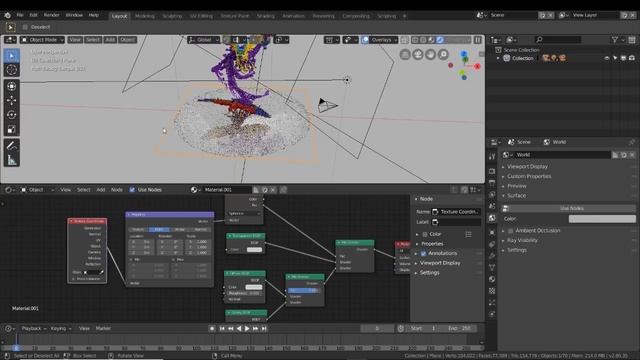Switch to the Shading workspace tab
The height and width of the screenshot is (360, 640).
(265, 16)
